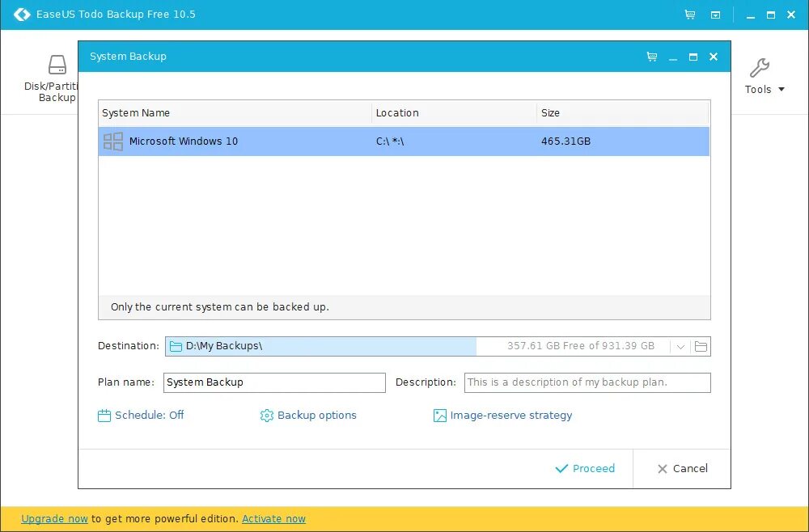The image size is (809, 532).
Task: Click shopping cart icon in main title bar
Action: click(690, 15)
